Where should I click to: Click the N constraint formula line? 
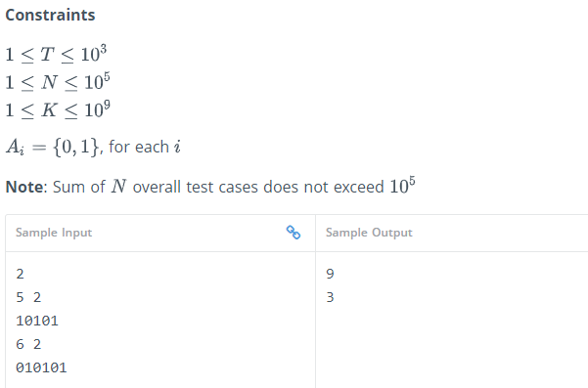[x=58, y=82]
